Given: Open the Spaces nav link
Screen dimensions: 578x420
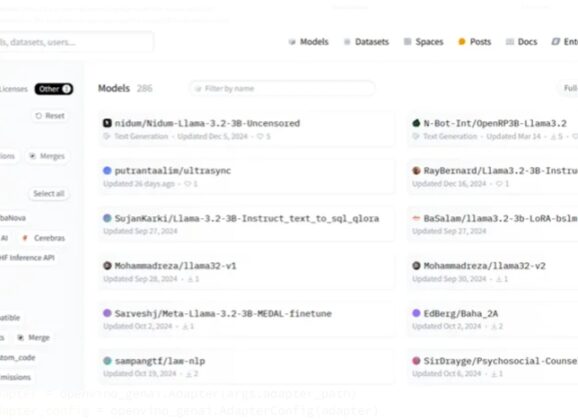Looking at the screenshot, I should (424, 42).
